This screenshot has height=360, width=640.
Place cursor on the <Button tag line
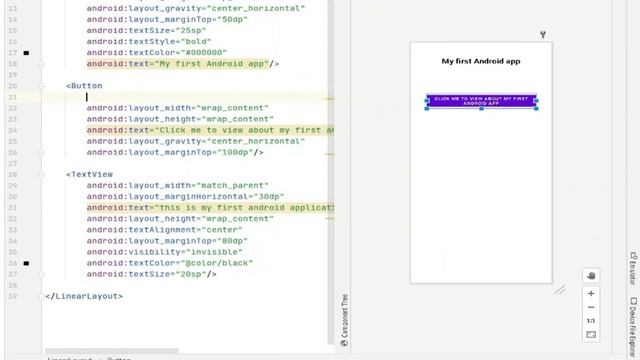84,86
